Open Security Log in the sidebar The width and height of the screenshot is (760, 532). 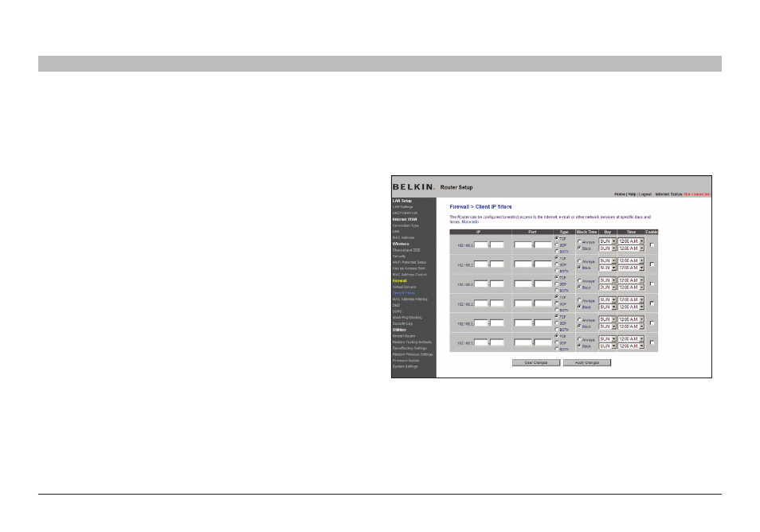(402, 323)
